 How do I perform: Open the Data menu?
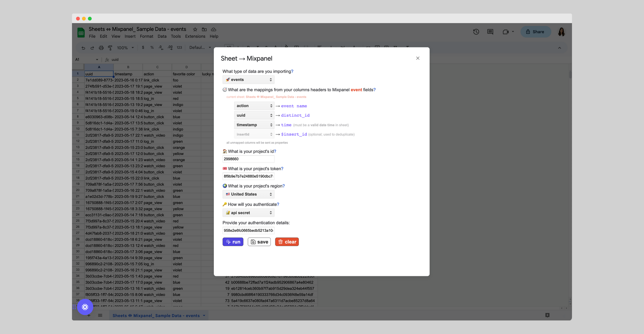point(162,36)
